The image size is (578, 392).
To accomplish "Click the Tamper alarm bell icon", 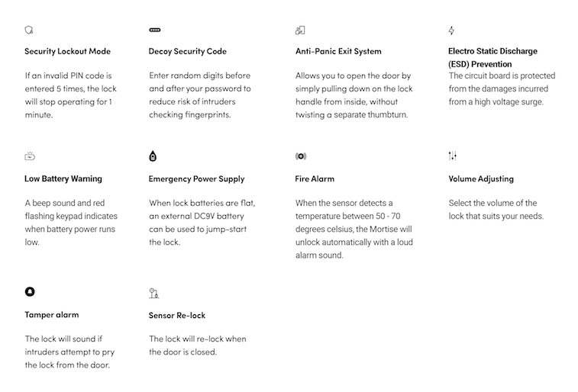I will (30, 291).
